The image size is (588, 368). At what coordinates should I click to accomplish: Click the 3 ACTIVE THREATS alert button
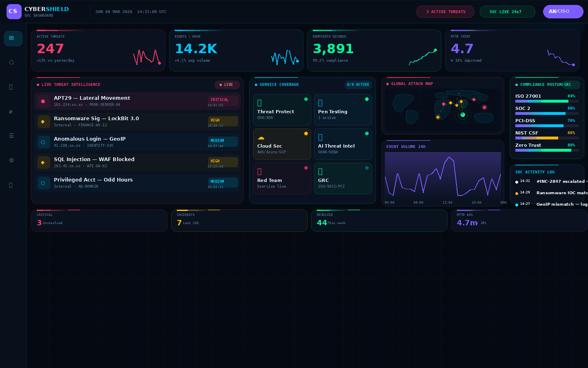[x=445, y=11]
